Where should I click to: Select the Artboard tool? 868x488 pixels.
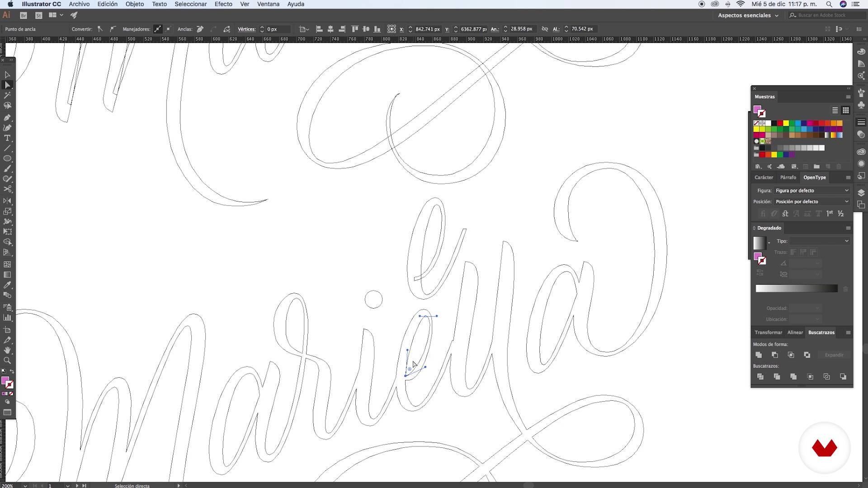point(7,330)
